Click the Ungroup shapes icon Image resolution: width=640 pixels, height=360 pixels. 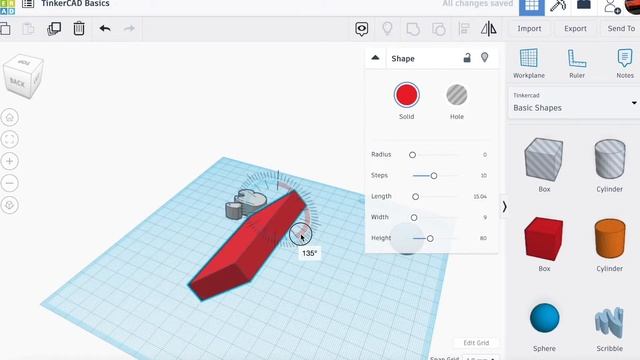pos(439,29)
